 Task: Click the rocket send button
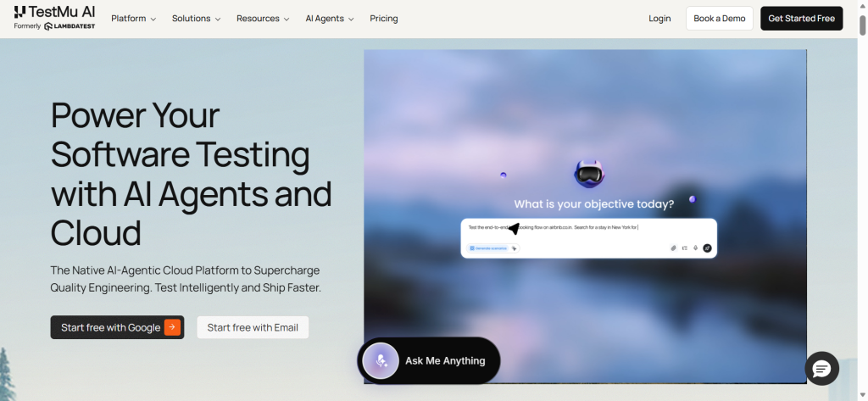(707, 248)
